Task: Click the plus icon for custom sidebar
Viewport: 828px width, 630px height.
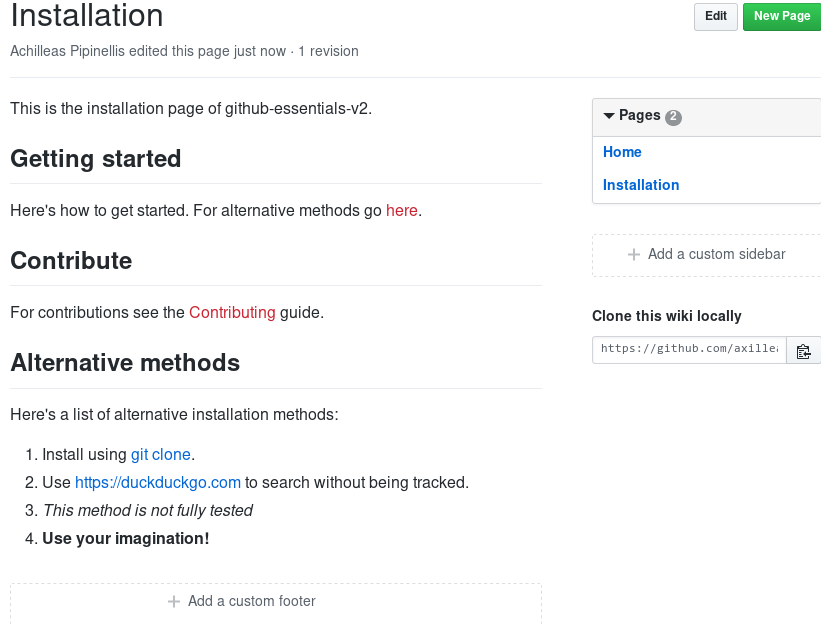Action: (633, 254)
